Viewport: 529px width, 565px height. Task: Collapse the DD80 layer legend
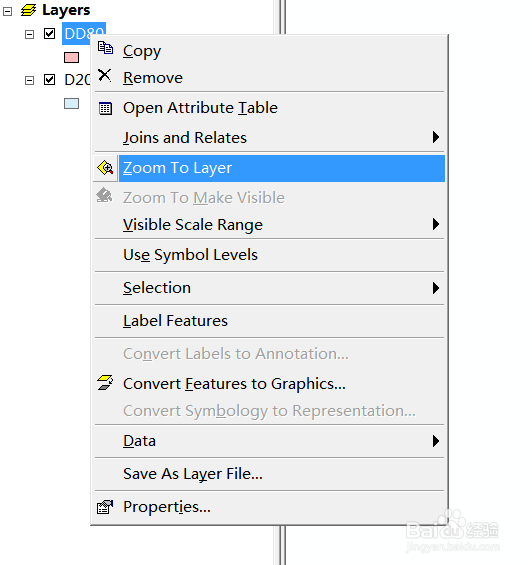coord(30,35)
